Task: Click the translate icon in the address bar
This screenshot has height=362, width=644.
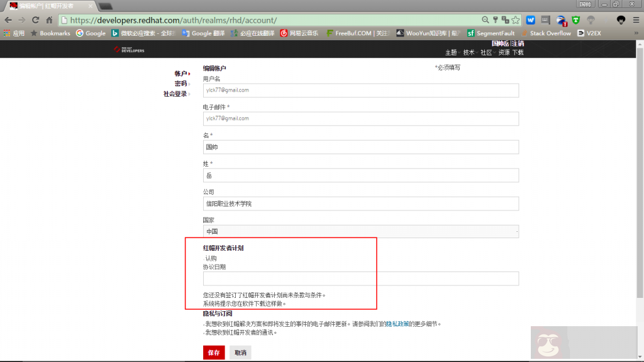Action: [x=506, y=19]
